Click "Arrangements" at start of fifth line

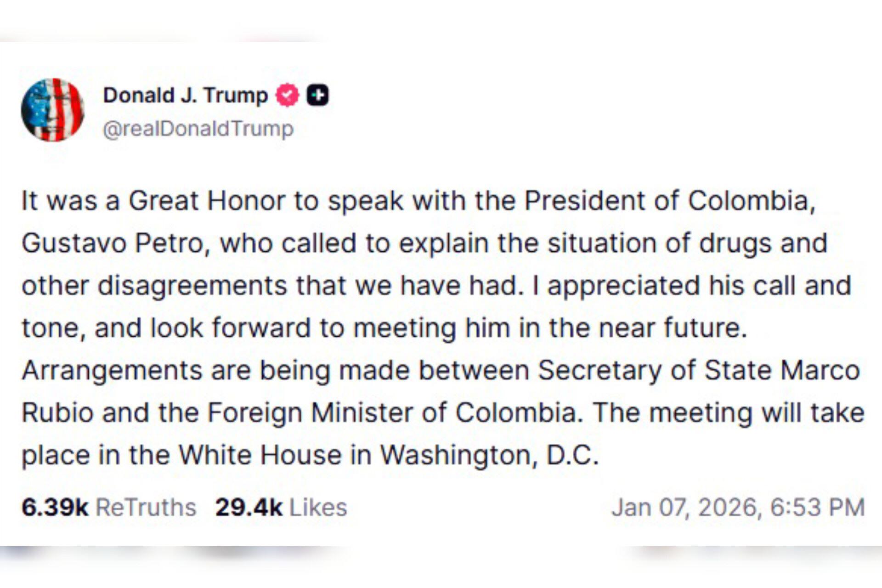(112, 370)
